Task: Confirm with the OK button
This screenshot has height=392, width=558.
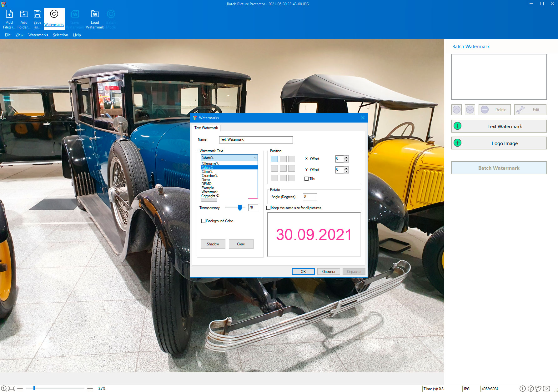Action: tap(303, 271)
